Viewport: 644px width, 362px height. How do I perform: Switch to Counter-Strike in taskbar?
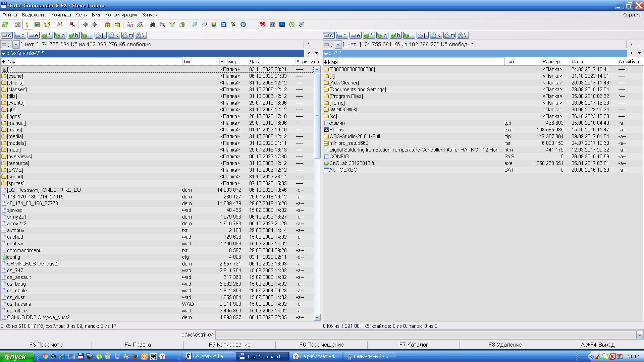(x=209, y=356)
